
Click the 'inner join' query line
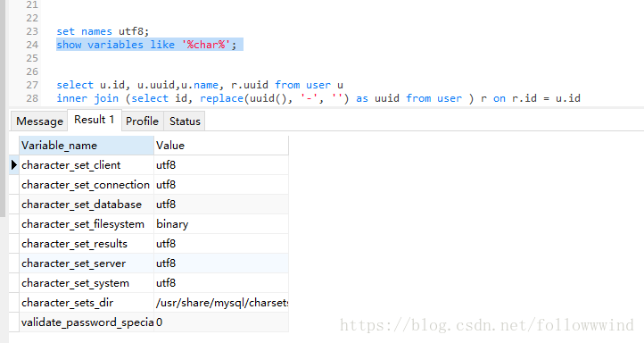(318, 98)
